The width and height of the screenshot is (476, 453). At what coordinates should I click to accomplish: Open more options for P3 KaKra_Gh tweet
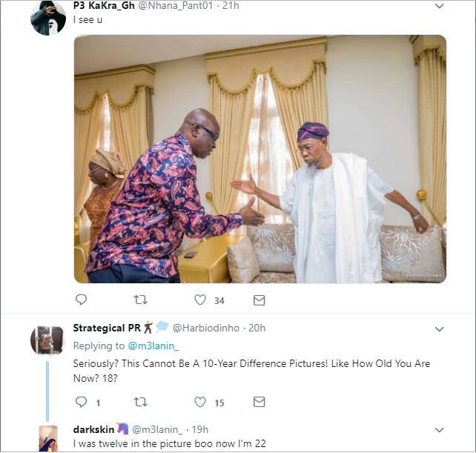[439, 7]
